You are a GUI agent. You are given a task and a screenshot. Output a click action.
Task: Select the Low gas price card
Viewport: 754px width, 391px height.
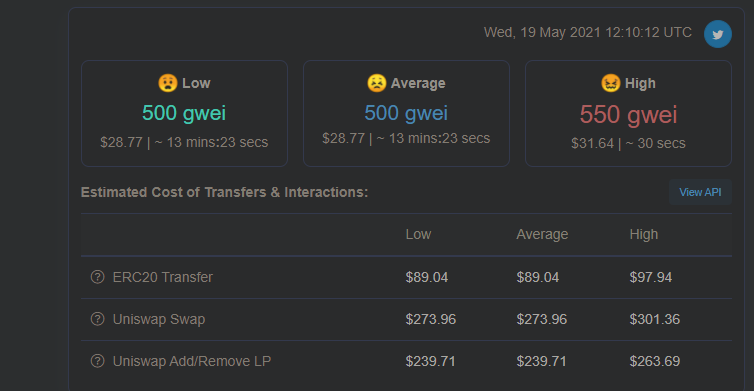185,114
